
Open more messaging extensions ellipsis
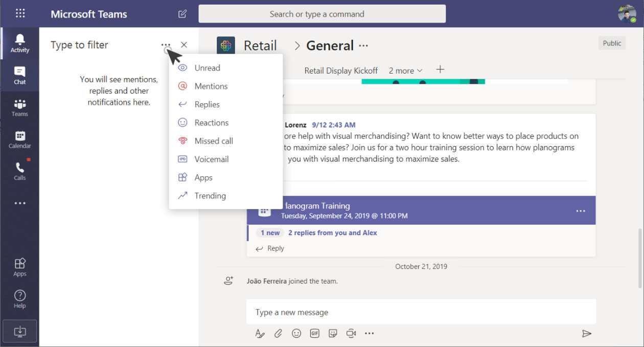click(x=370, y=333)
